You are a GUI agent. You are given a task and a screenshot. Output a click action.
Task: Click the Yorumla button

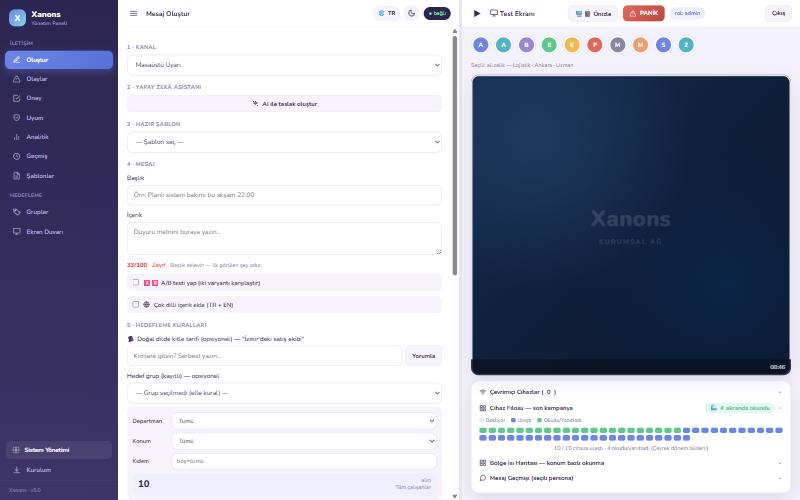pos(423,356)
